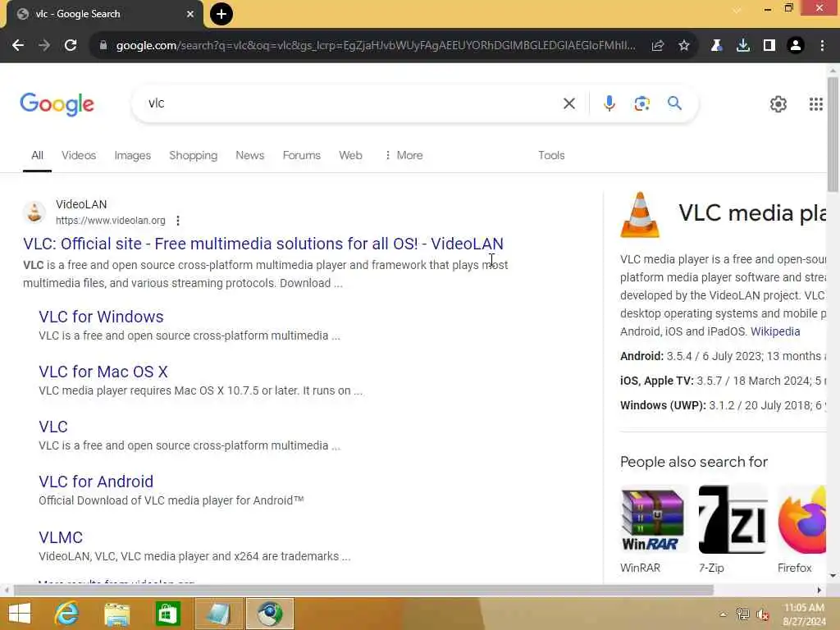Open Windows Store from the taskbar

(x=167, y=614)
